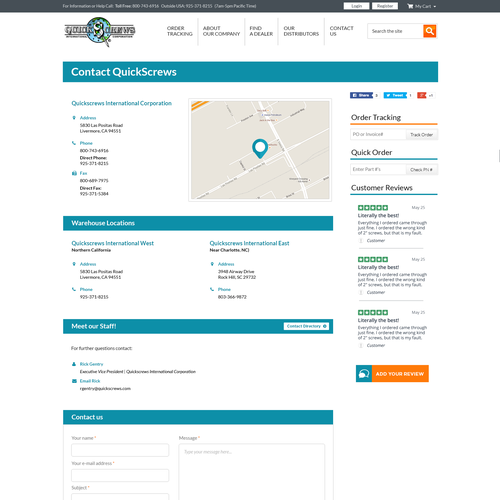Open Quickscrews International East link
Screen dimensions: 500x500
(249, 243)
